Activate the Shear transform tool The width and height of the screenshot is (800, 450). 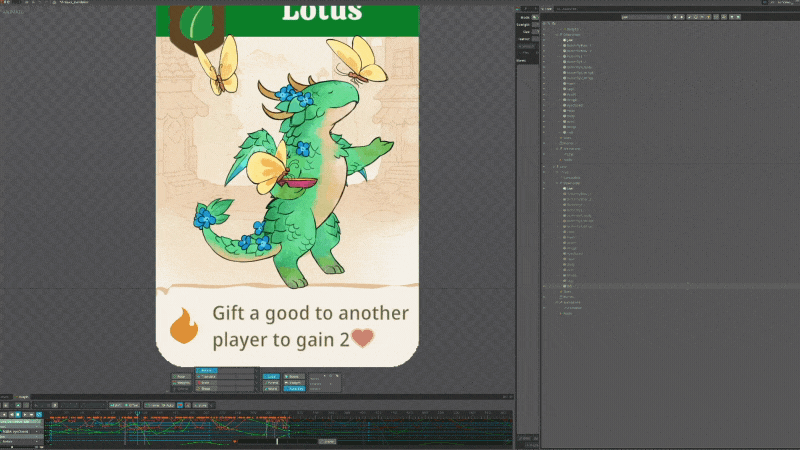pyautogui.click(x=207, y=389)
